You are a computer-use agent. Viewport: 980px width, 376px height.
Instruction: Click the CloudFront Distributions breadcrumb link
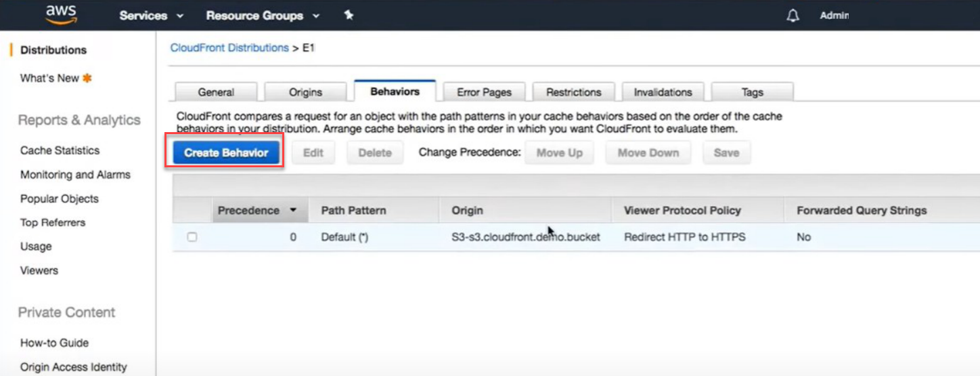tap(229, 48)
